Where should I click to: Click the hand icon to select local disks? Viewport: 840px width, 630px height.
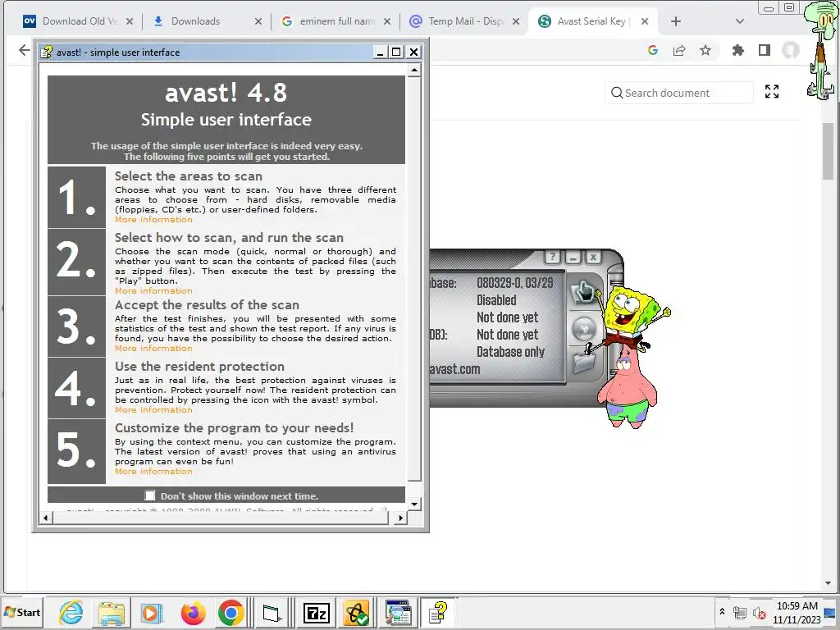pos(584,293)
